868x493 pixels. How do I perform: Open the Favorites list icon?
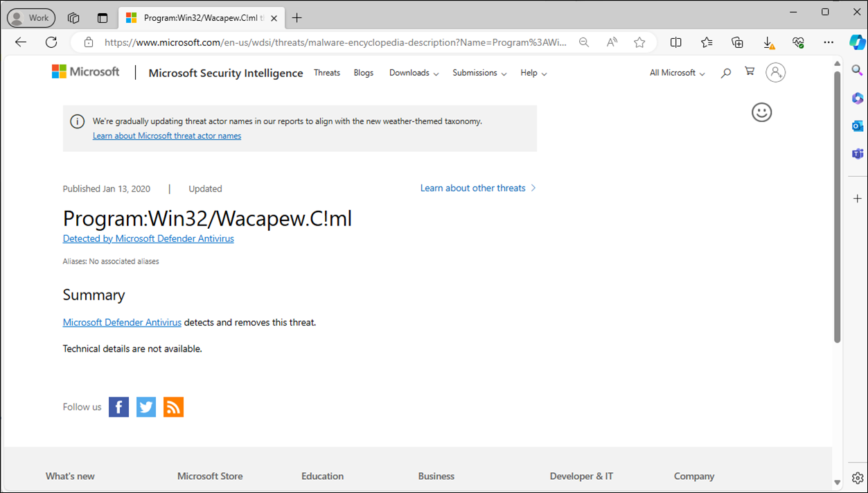(707, 42)
